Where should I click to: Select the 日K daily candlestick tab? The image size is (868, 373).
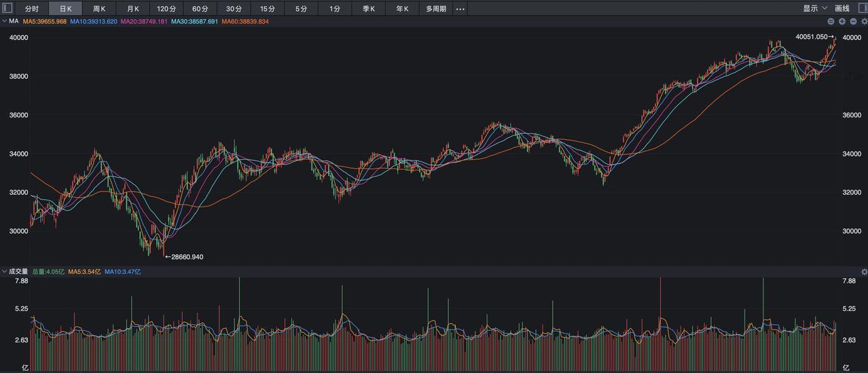65,9
